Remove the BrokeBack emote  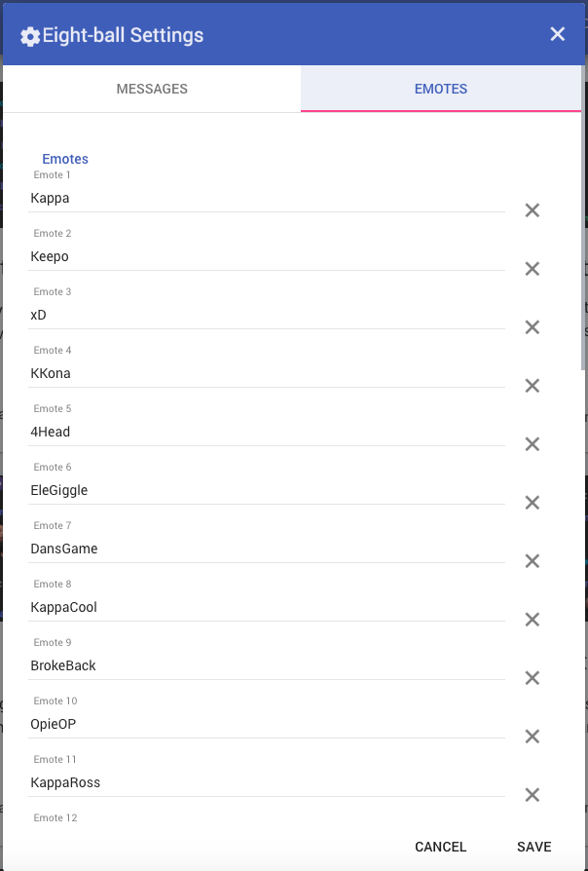coord(532,678)
